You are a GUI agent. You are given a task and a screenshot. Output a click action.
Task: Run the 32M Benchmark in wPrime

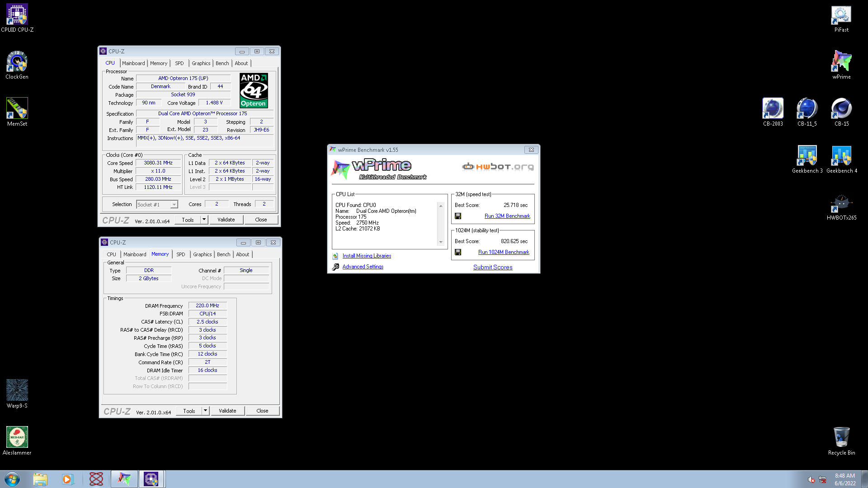[x=507, y=216]
